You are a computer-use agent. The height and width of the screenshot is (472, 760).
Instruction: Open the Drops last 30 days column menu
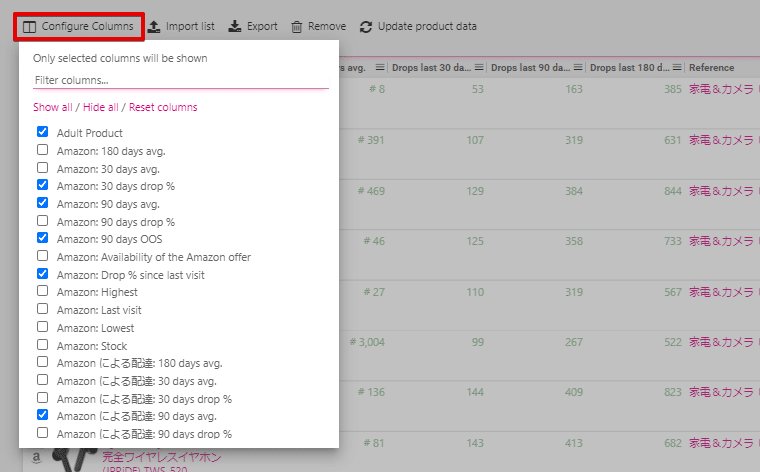pos(479,68)
